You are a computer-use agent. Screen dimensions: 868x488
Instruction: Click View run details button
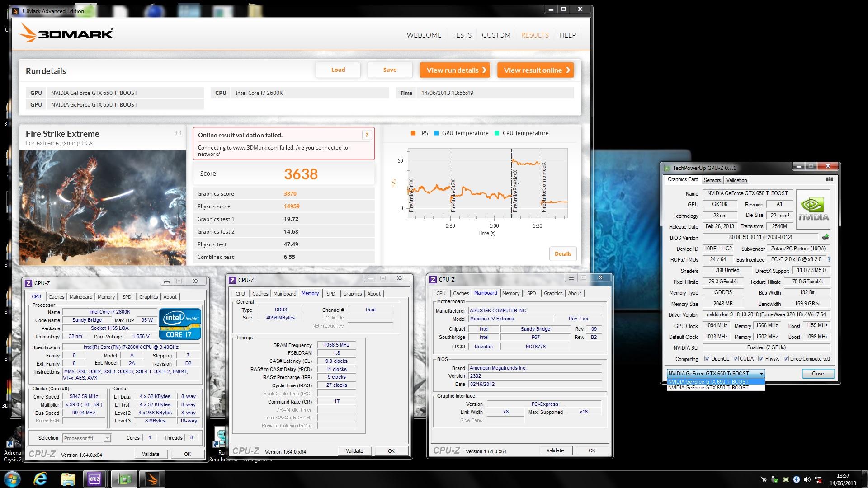tap(455, 70)
